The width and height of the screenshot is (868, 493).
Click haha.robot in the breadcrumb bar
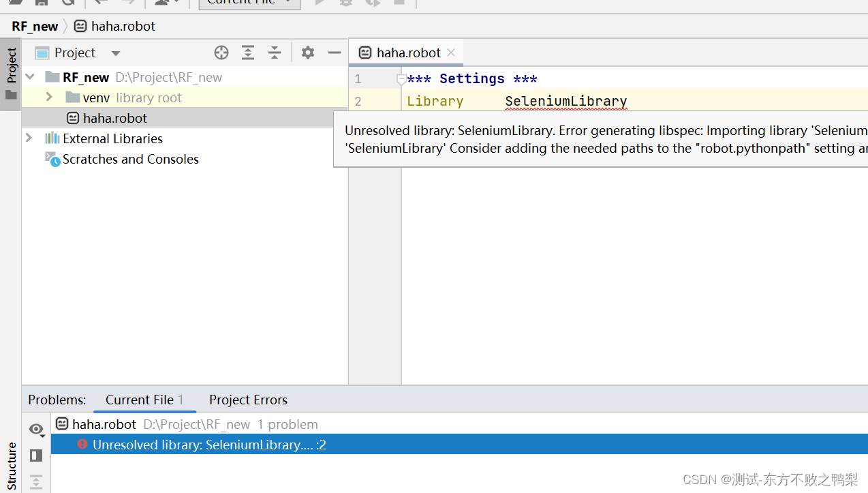click(x=122, y=26)
